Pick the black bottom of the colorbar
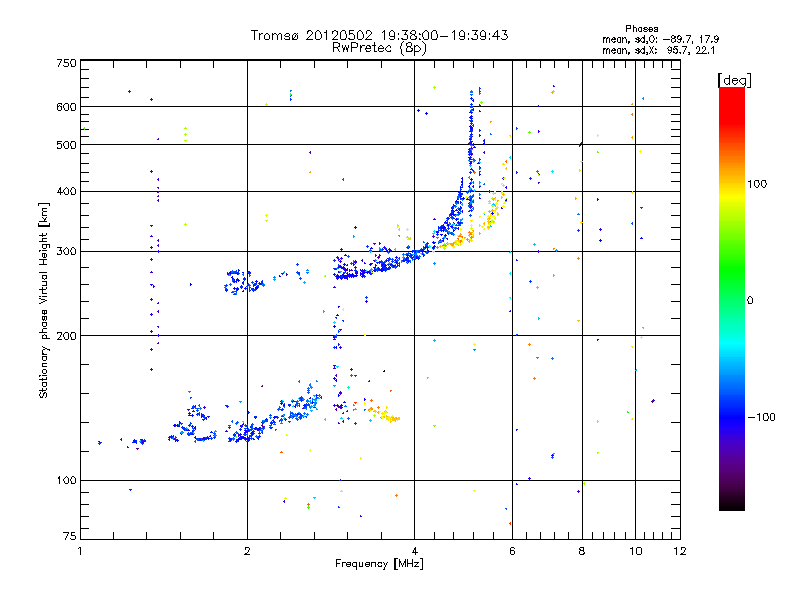This screenshot has width=800, height=600. click(x=732, y=503)
